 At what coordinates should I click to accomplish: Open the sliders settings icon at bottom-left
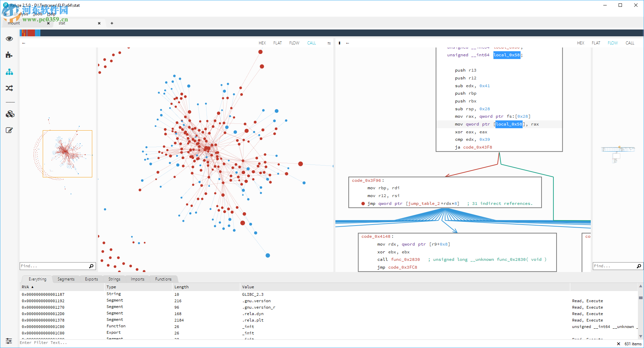tap(9, 341)
